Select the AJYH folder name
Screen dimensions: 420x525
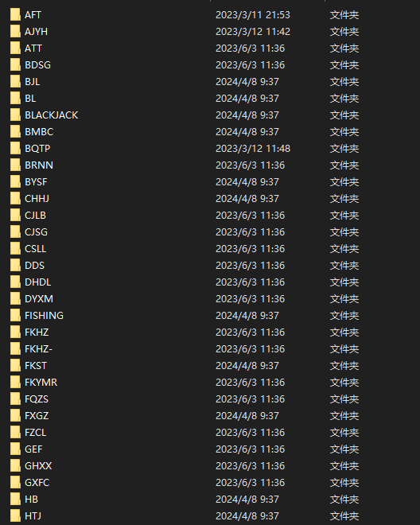point(36,32)
